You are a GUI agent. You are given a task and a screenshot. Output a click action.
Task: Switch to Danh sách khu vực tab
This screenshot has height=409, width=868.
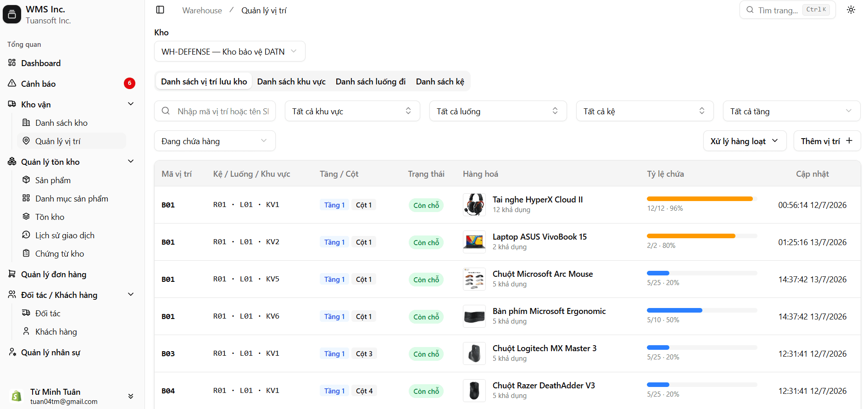click(x=291, y=82)
